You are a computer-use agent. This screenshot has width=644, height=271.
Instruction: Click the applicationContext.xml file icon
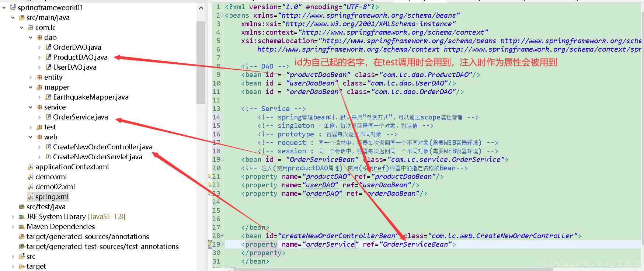(x=31, y=167)
